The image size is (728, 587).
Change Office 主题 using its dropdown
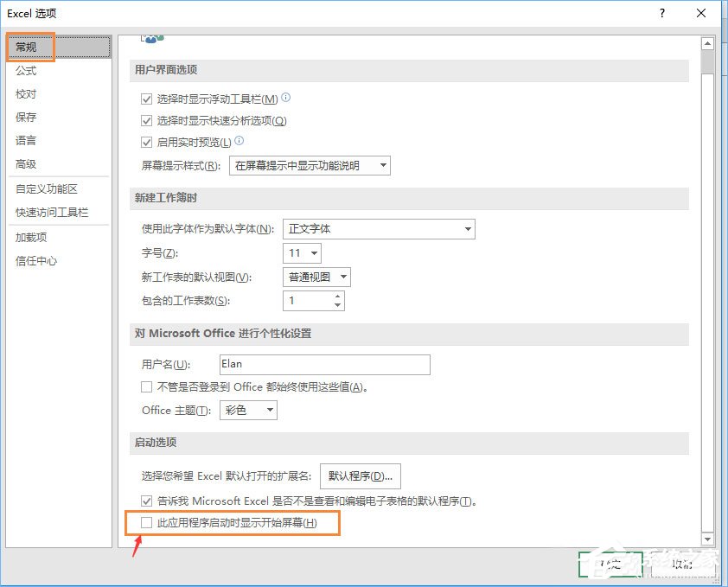[269, 410]
